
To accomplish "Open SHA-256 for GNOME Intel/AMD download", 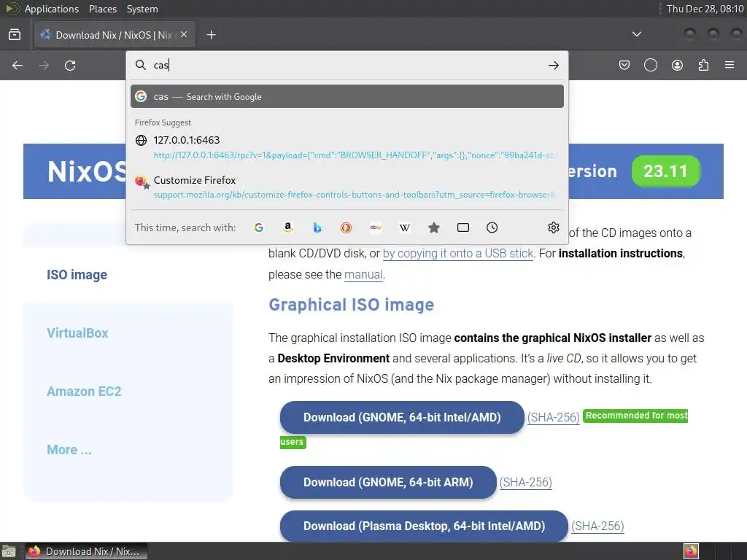I will (x=553, y=417).
